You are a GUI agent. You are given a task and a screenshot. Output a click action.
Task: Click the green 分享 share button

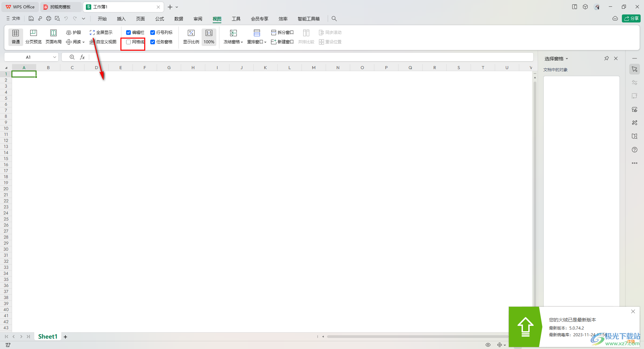(x=631, y=18)
